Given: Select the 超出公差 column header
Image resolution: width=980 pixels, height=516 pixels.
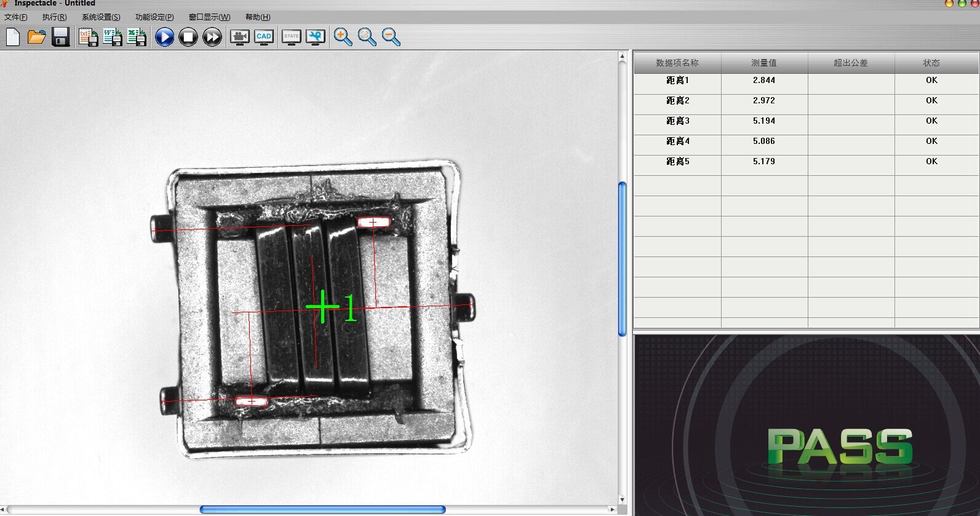Looking at the screenshot, I should tap(851, 63).
